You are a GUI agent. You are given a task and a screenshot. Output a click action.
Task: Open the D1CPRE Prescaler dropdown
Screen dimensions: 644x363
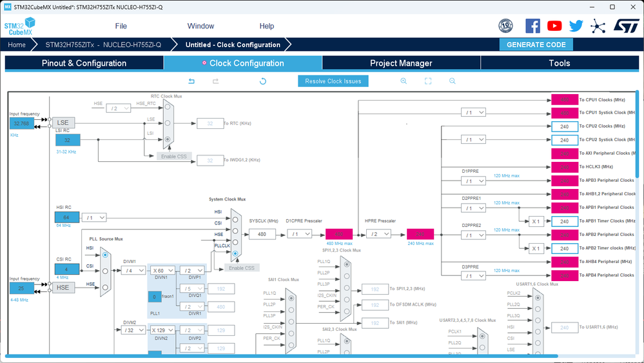(x=299, y=234)
